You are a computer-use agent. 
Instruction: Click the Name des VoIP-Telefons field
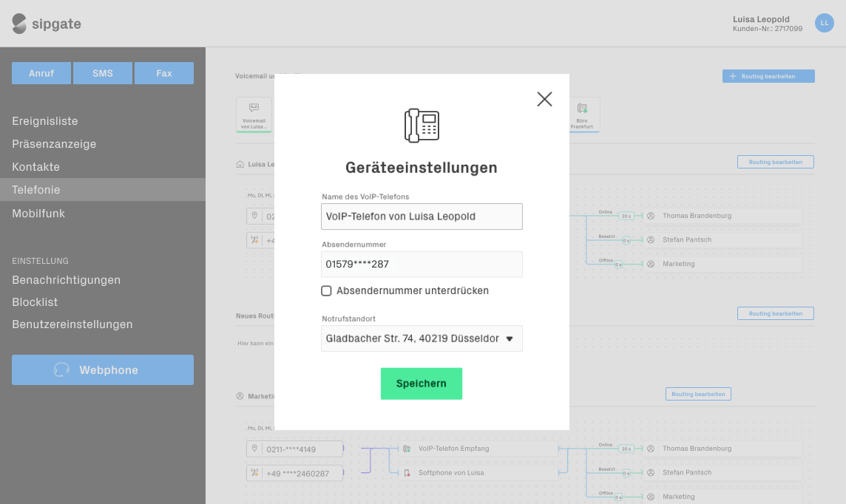click(x=422, y=216)
